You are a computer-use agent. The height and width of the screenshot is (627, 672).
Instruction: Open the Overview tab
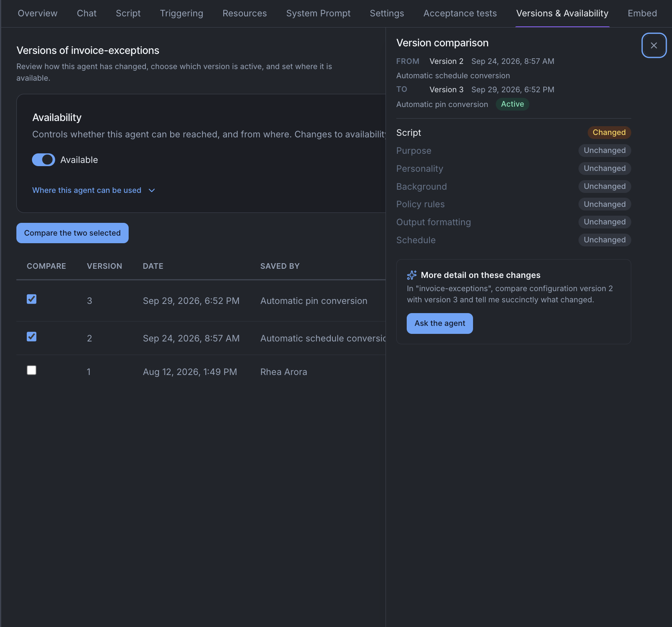(x=38, y=13)
